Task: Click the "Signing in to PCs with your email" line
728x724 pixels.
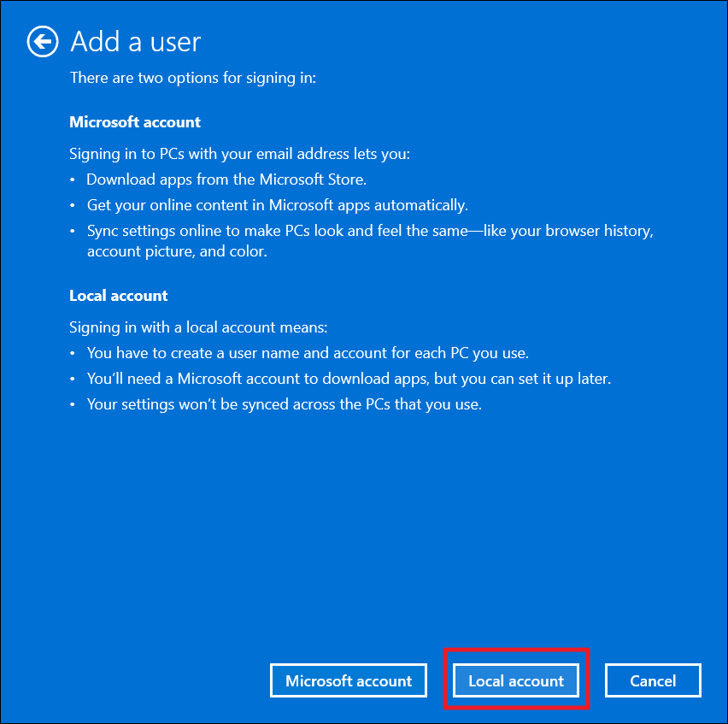Action: point(240,155)
